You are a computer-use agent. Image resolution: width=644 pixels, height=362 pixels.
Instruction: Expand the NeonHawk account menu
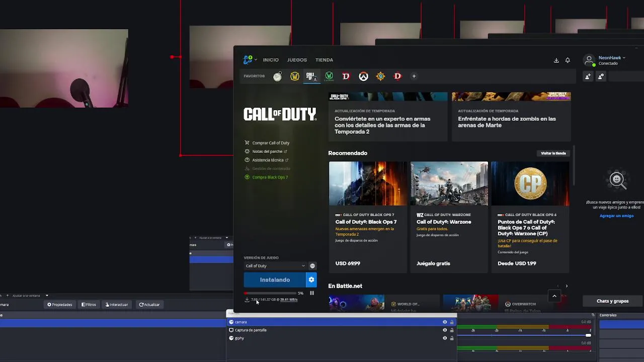[x=612, y=58]
